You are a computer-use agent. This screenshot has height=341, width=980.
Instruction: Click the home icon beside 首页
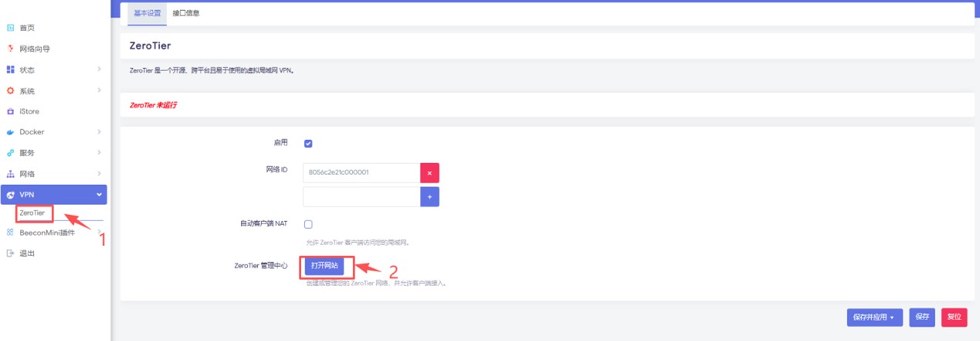coord(11,28)
